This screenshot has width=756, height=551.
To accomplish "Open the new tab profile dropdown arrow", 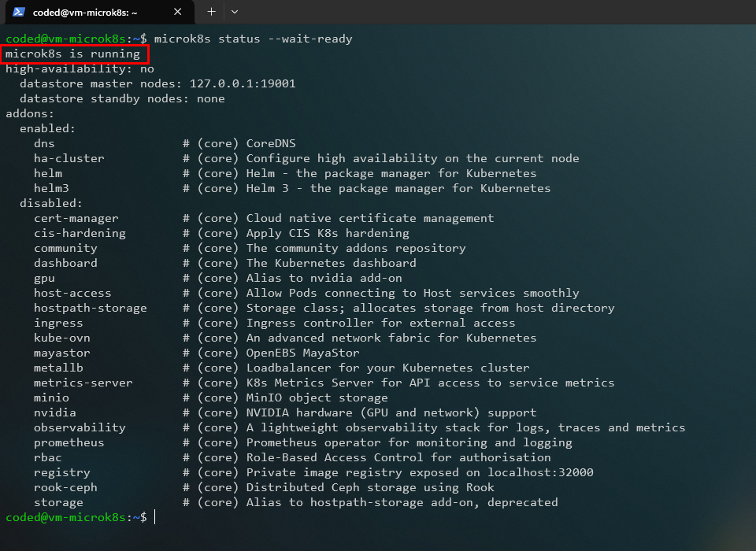I will click(235, 12).
